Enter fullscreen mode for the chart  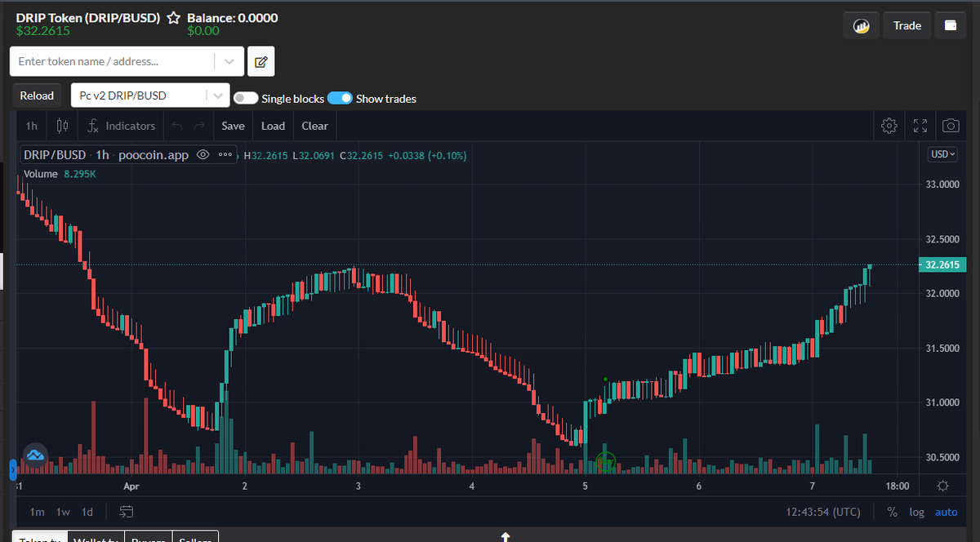point(920,126)
